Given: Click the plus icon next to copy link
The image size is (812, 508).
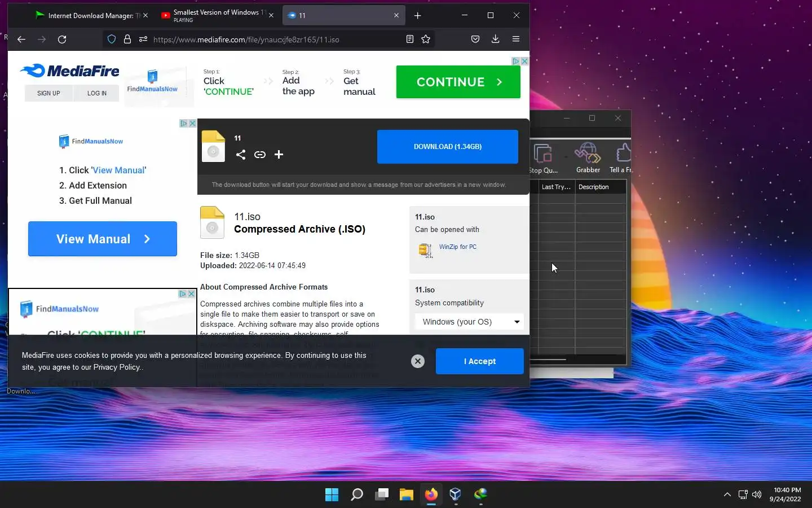Looking at the screenshot, I should (x=279, y=155).
